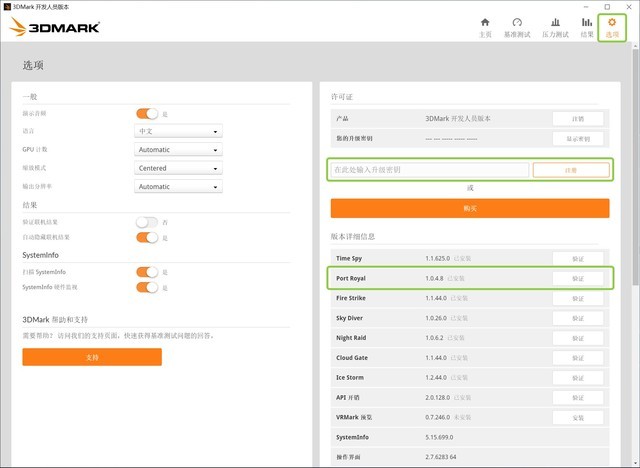The height and width of the screenshot is (468, 640).
Task: Click SystemInfo version 5.15.699.0
Action: [x=439, y=437]
